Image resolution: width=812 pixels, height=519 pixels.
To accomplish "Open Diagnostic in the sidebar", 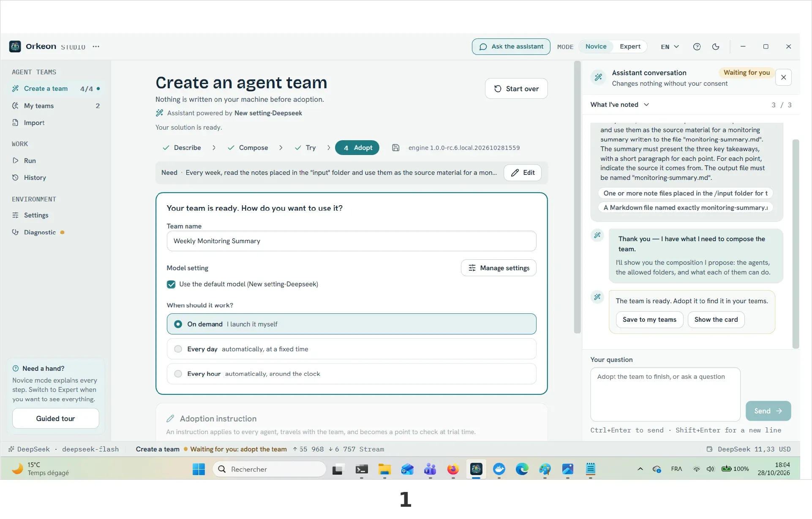I will [x=56, y=232].
